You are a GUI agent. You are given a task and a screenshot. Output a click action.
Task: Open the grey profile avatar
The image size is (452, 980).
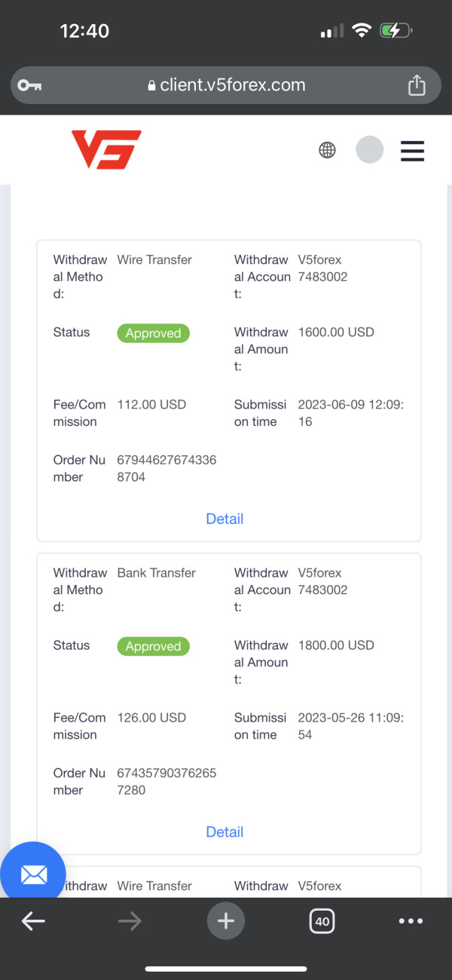369,149
